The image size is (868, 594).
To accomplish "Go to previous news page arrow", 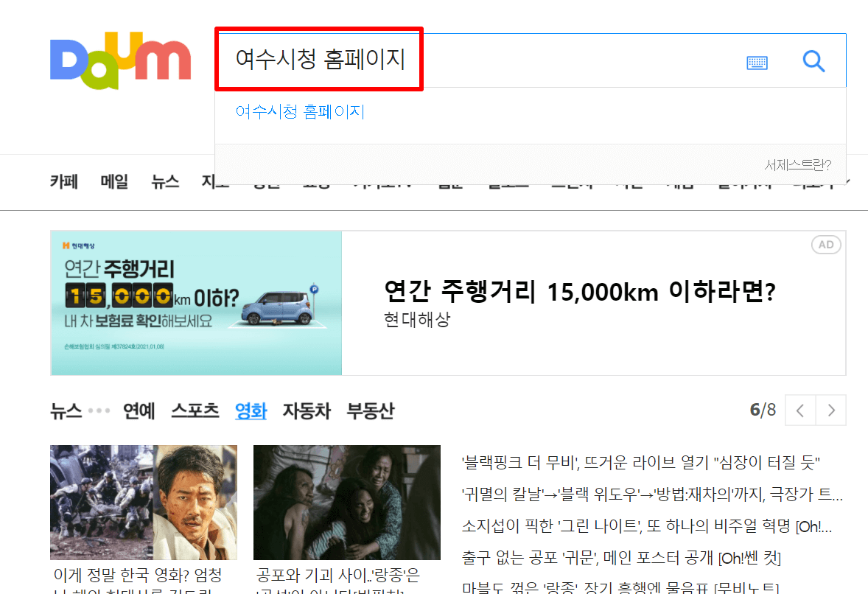I will [x=800, y=410].
